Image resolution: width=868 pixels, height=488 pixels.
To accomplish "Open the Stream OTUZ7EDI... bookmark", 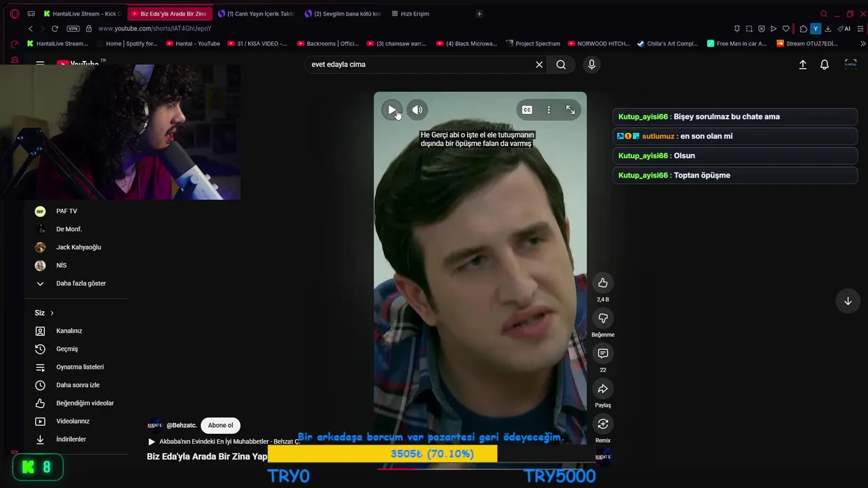I will click(807, 43).
